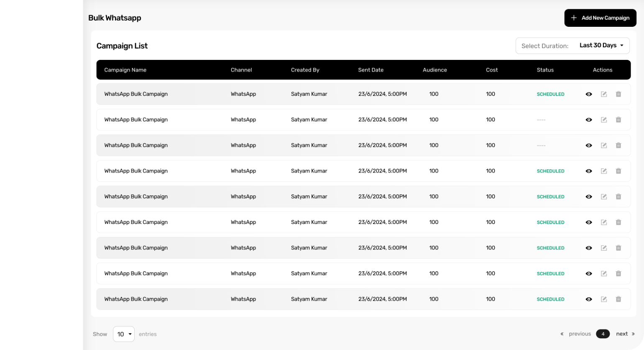The height and width of the screenshot is (350, 644).
Task: Click WhatsApp Bulk Campaign name in first row
Action: point(136,94)
